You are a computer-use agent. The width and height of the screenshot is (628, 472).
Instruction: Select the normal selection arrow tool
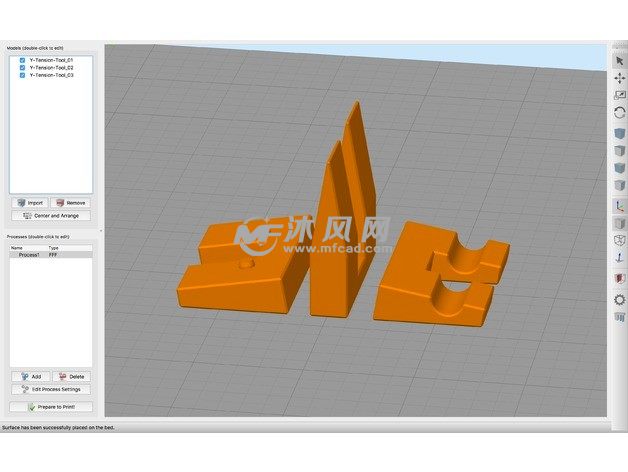[619, 60]
